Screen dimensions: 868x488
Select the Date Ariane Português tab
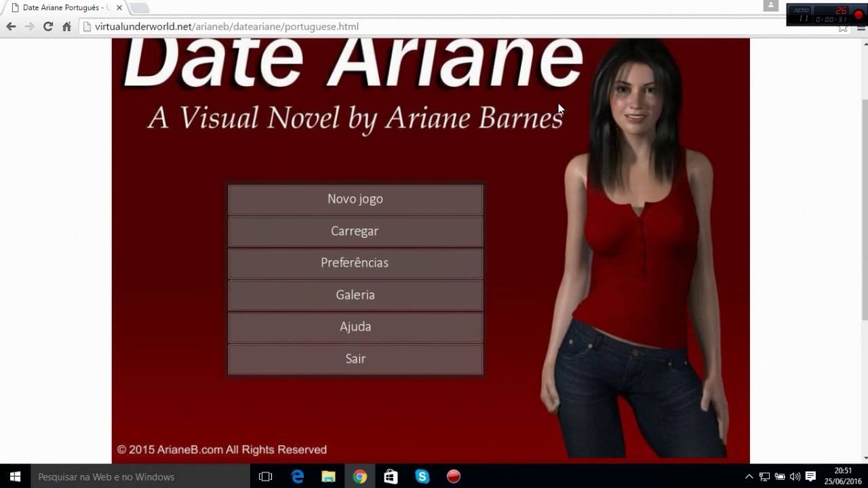[66, 7]
